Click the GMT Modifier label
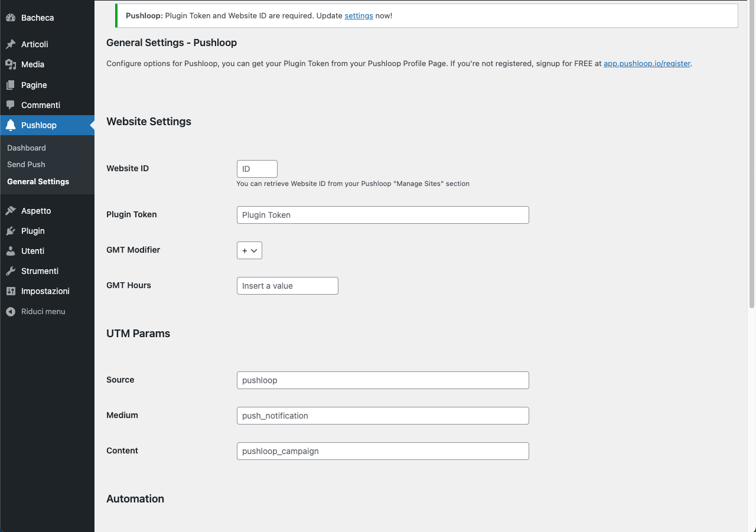This screenshot has height=532, width=756. 133,250
